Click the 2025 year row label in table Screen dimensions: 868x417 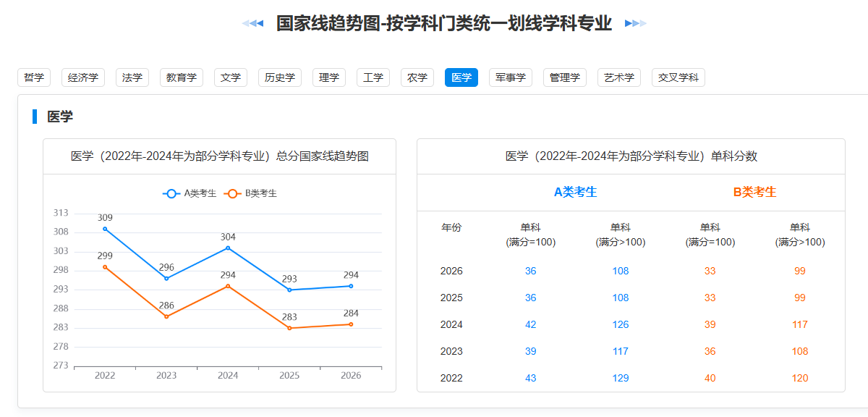(x=451, y=298)
